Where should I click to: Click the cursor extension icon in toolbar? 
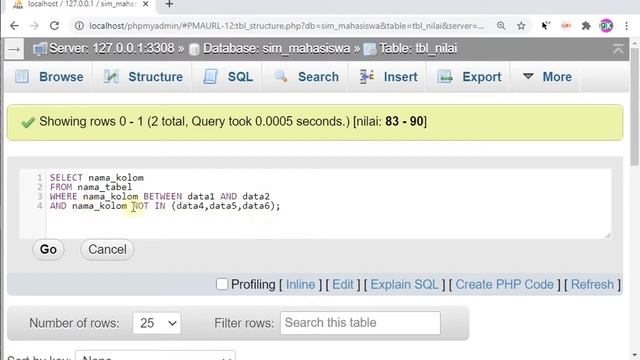pyautogui.click(x=546, y=26)
